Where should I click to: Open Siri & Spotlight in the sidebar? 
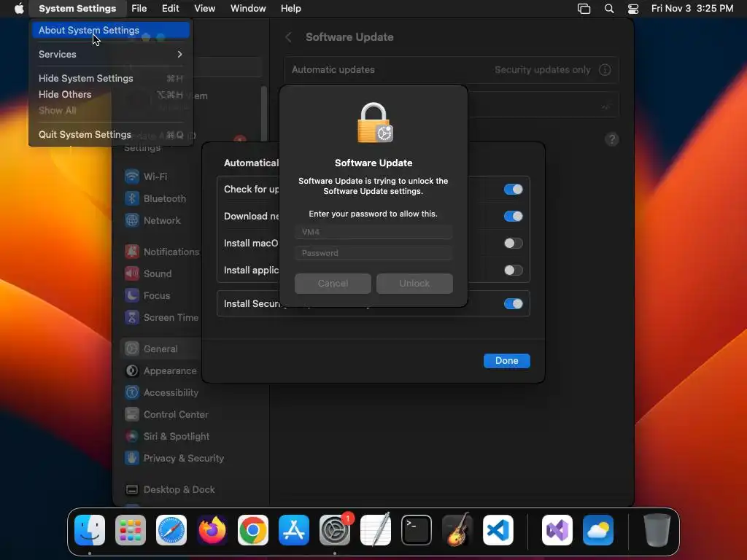tap(167, 436)
